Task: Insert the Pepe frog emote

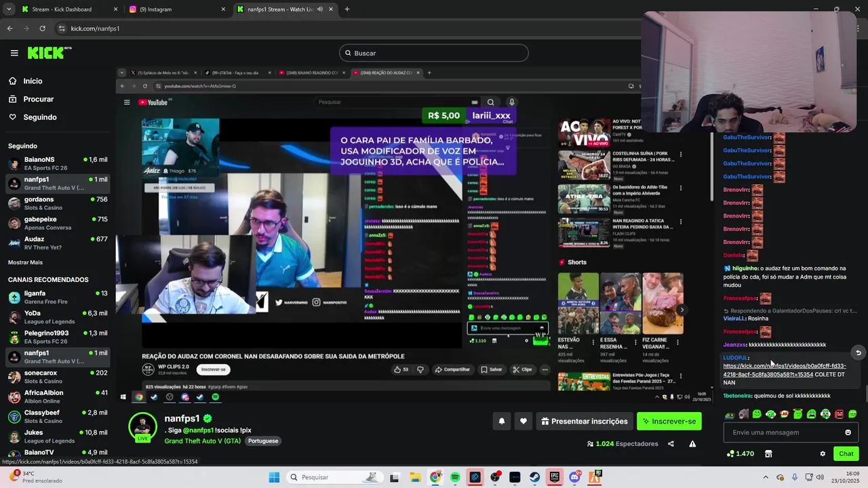Action: pyautogui.click(x=730, y=414)
